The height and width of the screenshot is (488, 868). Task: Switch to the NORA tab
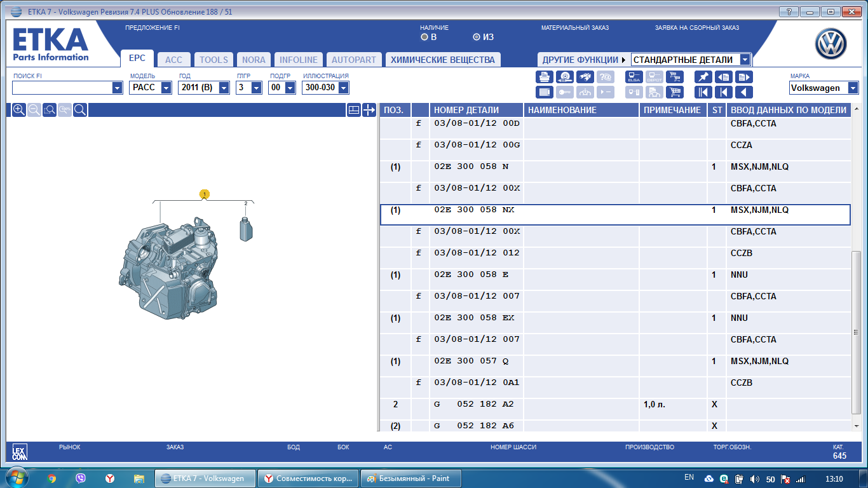[x=254, y=60]
